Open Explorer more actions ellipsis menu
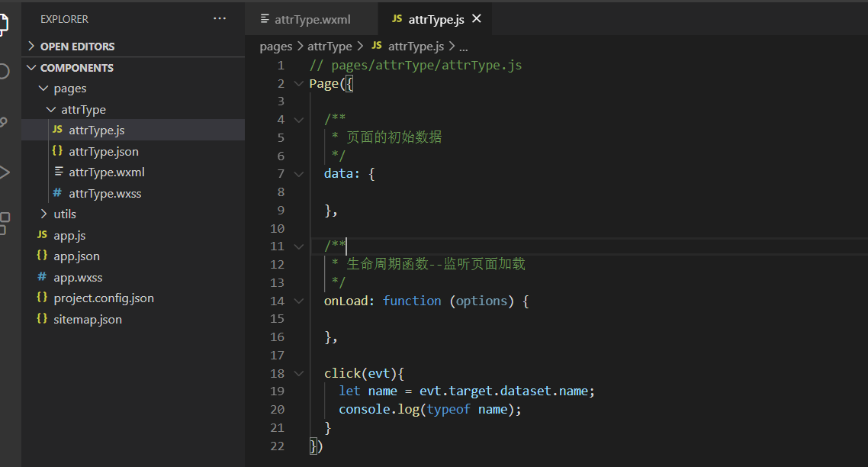868x467 pixels. [220, 18]
